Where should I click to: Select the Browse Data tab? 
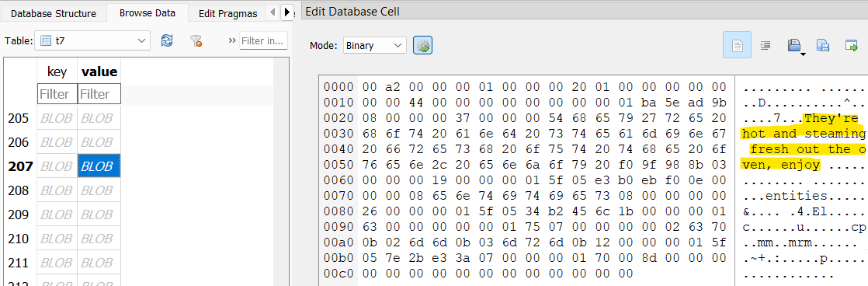click(148, 12)
